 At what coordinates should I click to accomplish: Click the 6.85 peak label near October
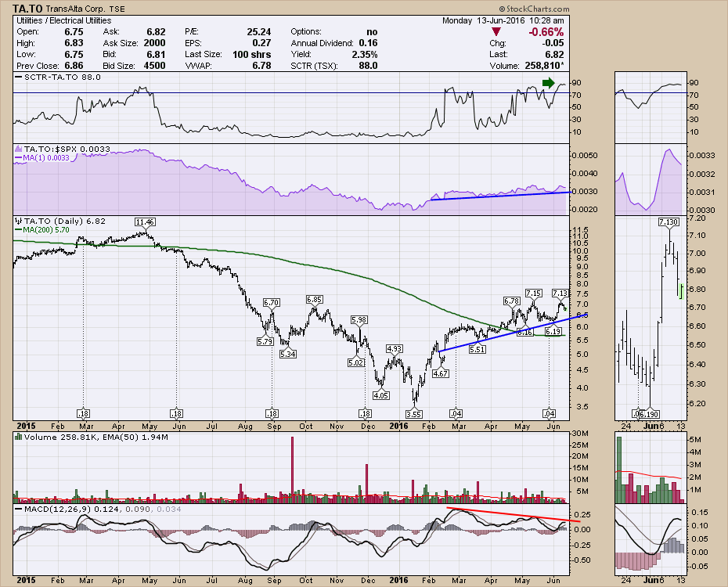click(315, 299)
